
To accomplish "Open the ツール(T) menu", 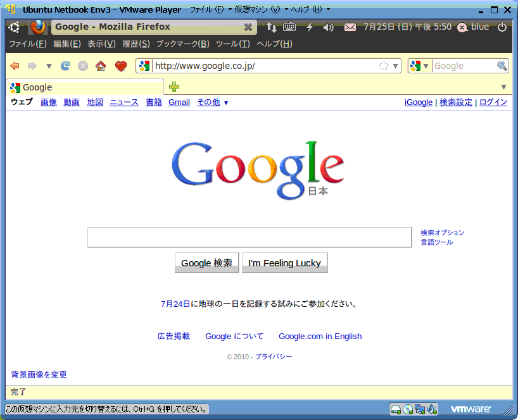I will (x=233, y=44).
